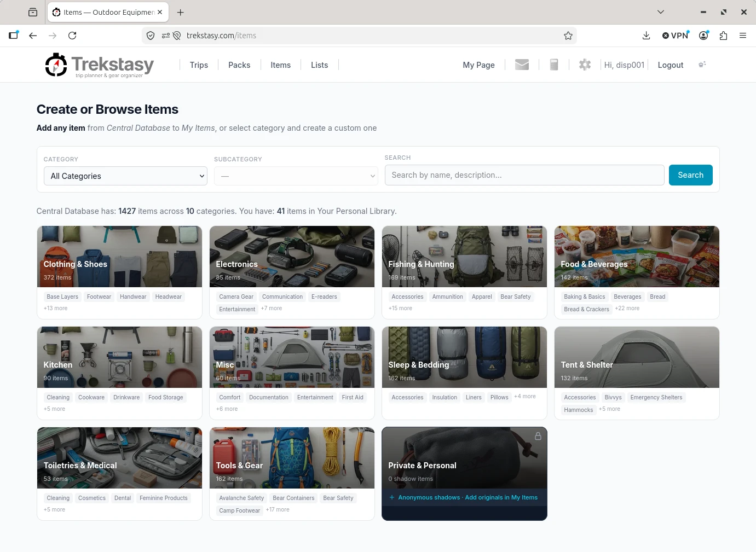Select the Pillows subcategory tag
Image resolution: width=756 pixels, height=552 pixels.
pyautogui.click(x=499, y=397)
